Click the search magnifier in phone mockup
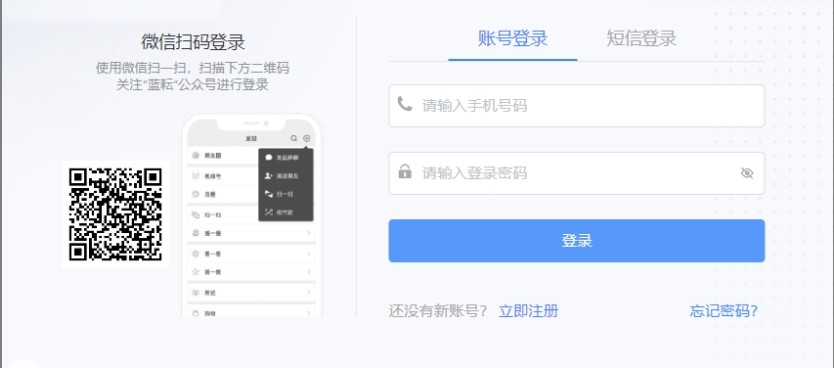834x368 pixels. click(294, 138)
